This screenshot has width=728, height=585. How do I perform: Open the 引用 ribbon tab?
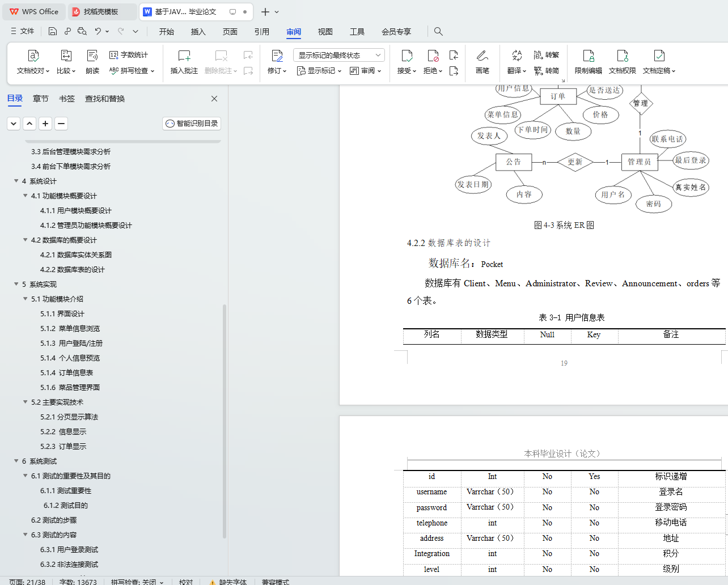262,32
